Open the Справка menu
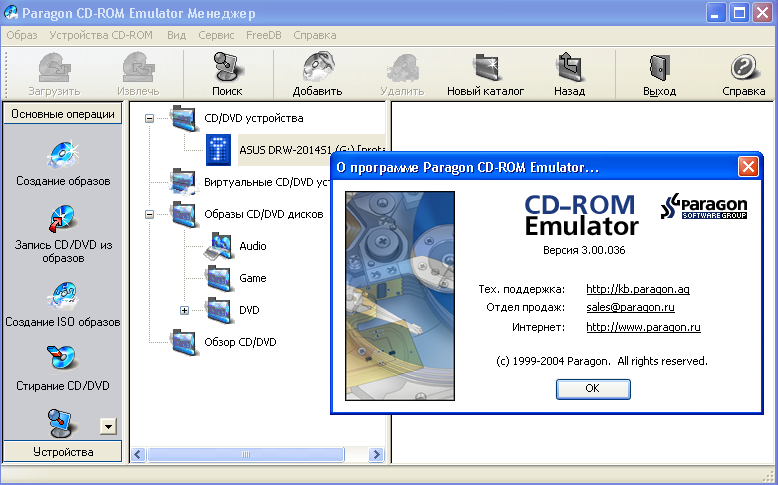Screen dimensions: 778x485 tap(315, 35)
